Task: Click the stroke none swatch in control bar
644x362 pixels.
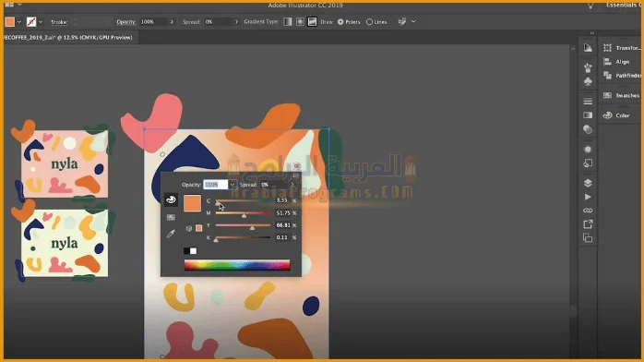Action: pyautogui.click(x=31, y=22)
